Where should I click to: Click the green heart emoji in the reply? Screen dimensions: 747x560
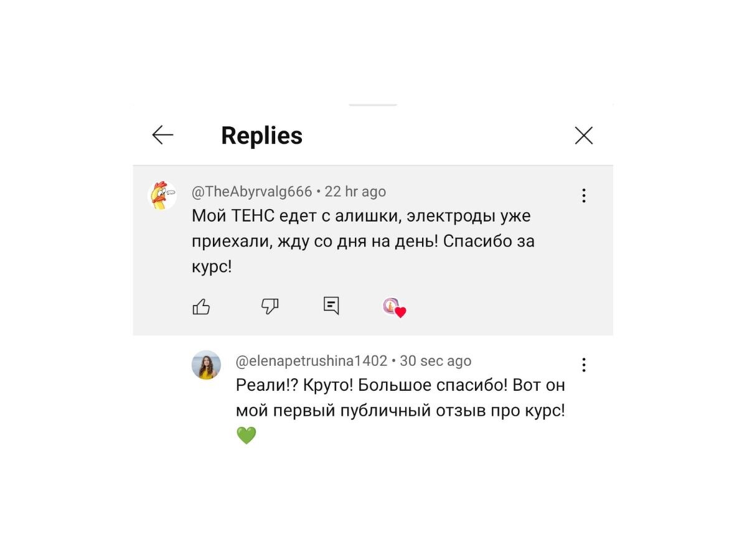tap(247, 436)
